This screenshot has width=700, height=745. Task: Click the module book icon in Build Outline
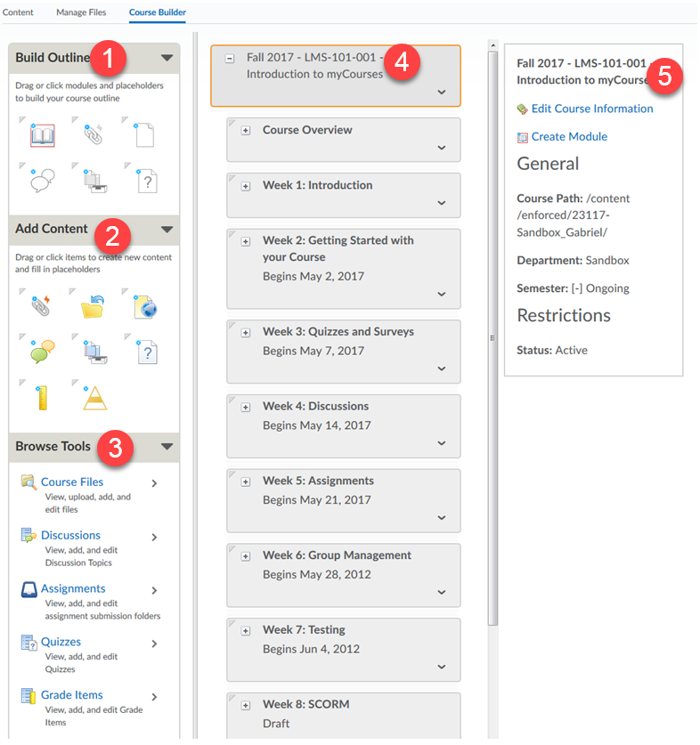coord(43,136)
